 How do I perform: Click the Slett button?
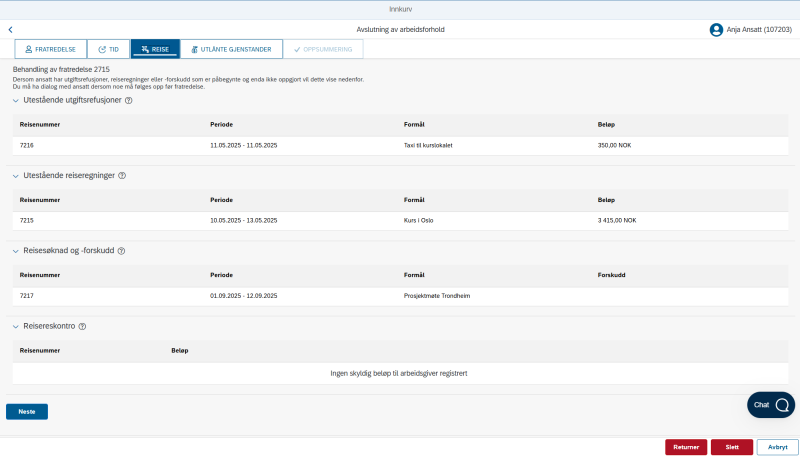(732, 447)
